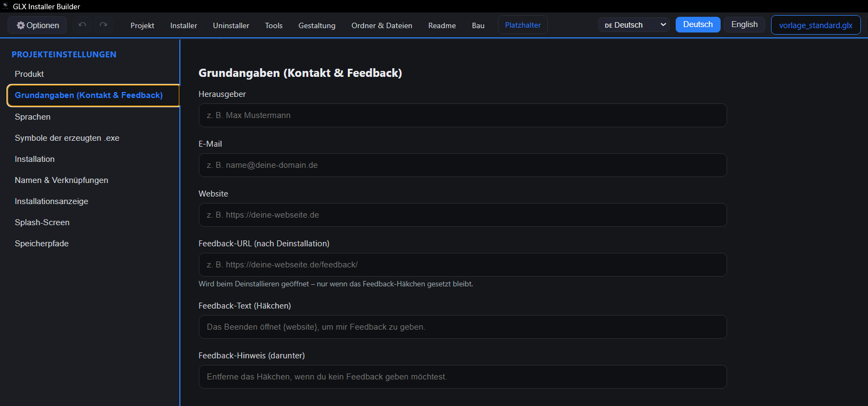Open the Readme menu

tap(442, 25)
